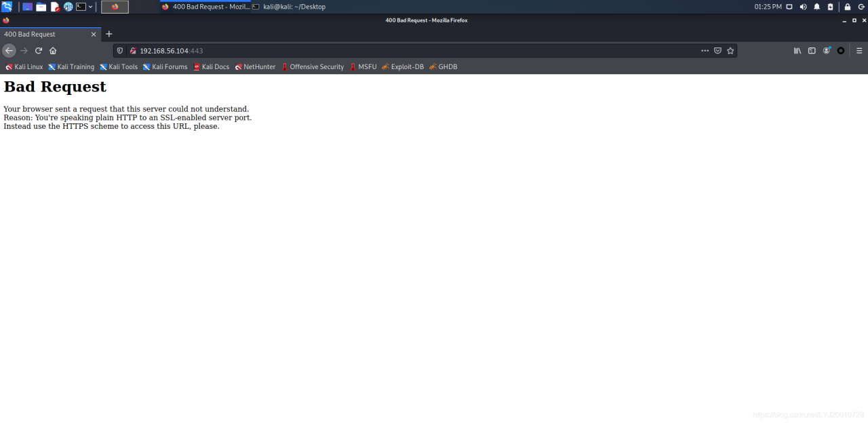Click line 'Your browser sent a request'
Screen dimensions: 868x423
coord(126,109)
